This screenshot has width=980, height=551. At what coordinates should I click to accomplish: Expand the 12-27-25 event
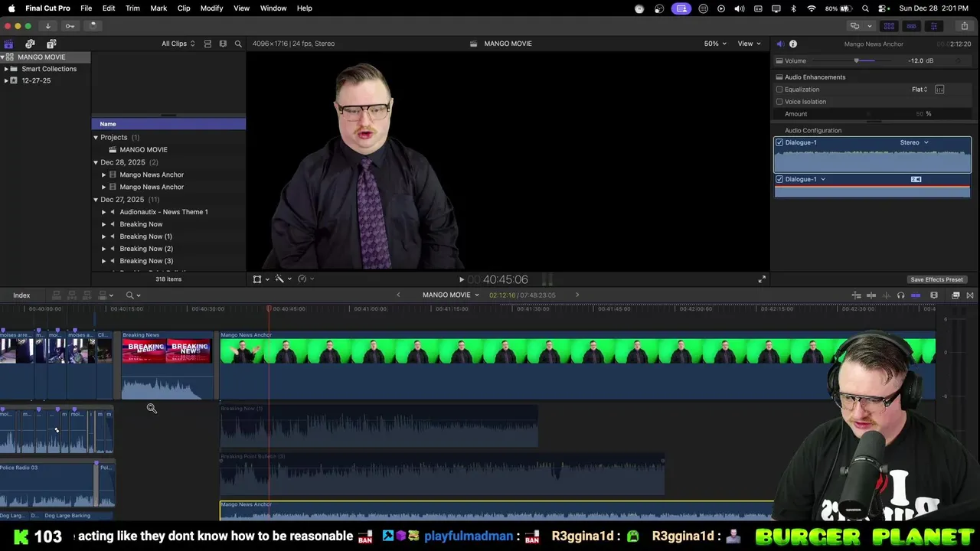point(6,80)
